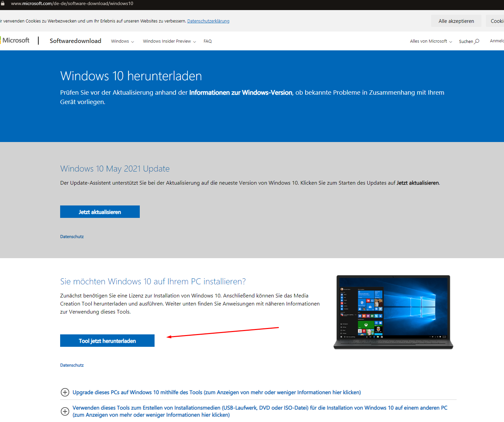Open the FAQ page

pyautogui.click(x=208, y=41)
